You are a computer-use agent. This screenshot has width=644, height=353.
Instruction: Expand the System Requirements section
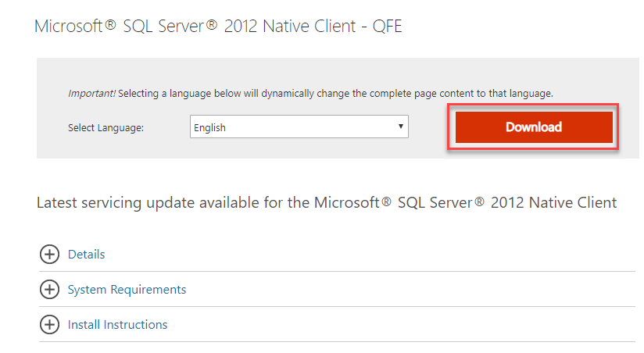pos(127,290)
